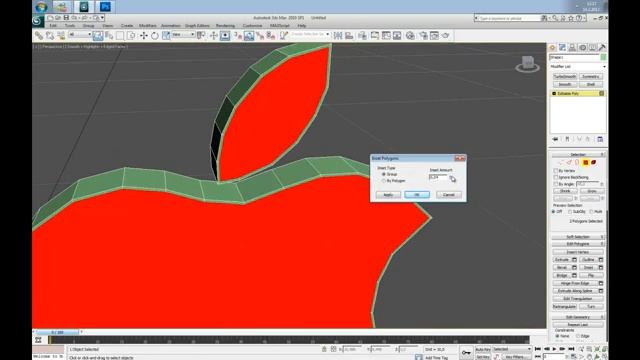Collapse the Edit Polygons rollout

(578, 244)
